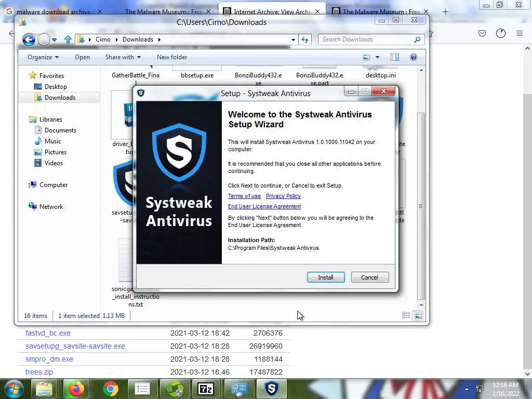Open the Share with dropdown

(x=123, y=57)
